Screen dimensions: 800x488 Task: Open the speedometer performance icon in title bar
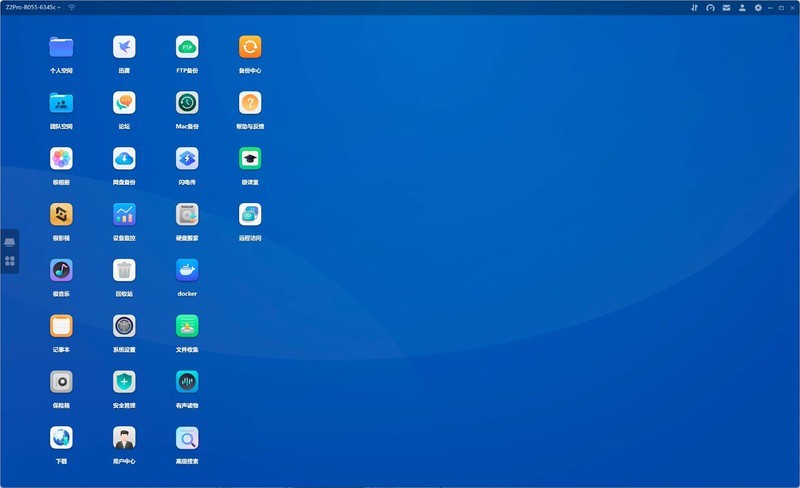point(710,8)
